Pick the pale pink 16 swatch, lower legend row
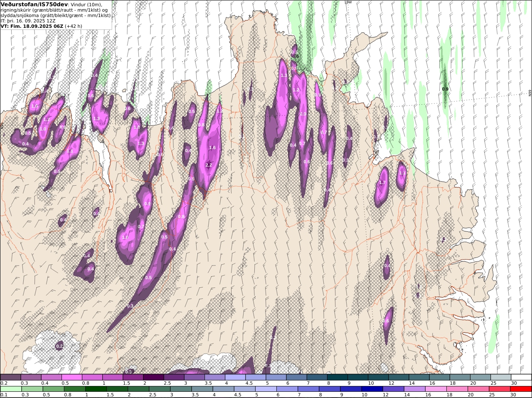Image resolution: width=532 pixels, height=398 pixels. pos(436,389)
